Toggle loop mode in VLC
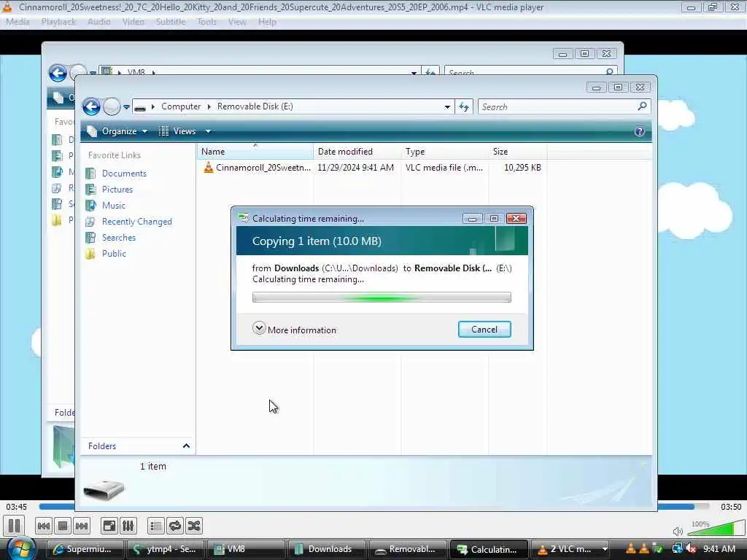The width and height of the screenshot is (747, 560). [175, 526]
